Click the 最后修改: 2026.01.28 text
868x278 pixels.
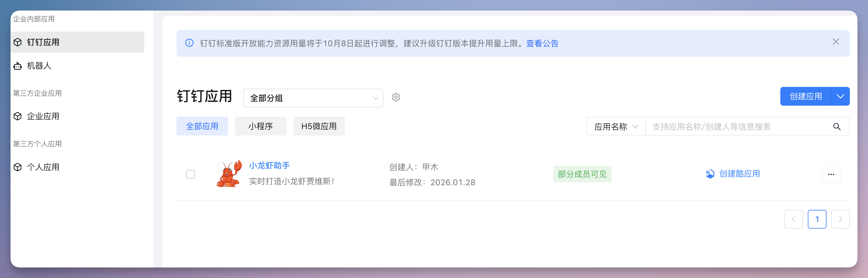pyautogui.click(x=432, y=183)
